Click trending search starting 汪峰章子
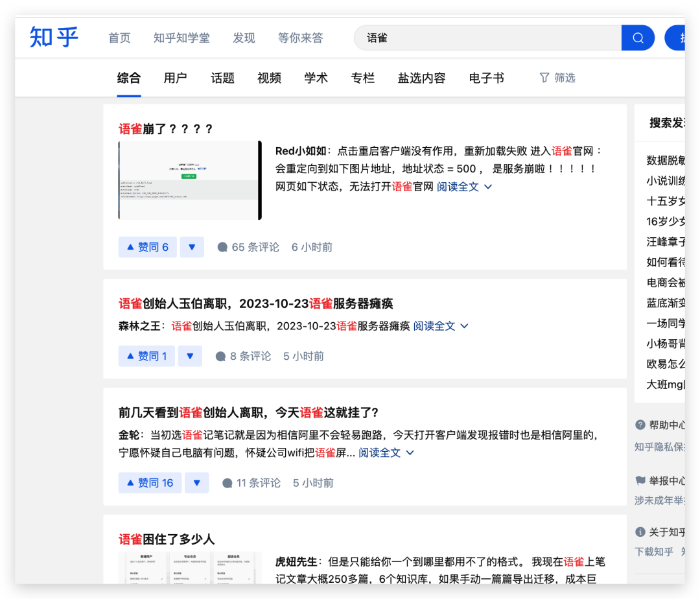 [x=666, y=242]
